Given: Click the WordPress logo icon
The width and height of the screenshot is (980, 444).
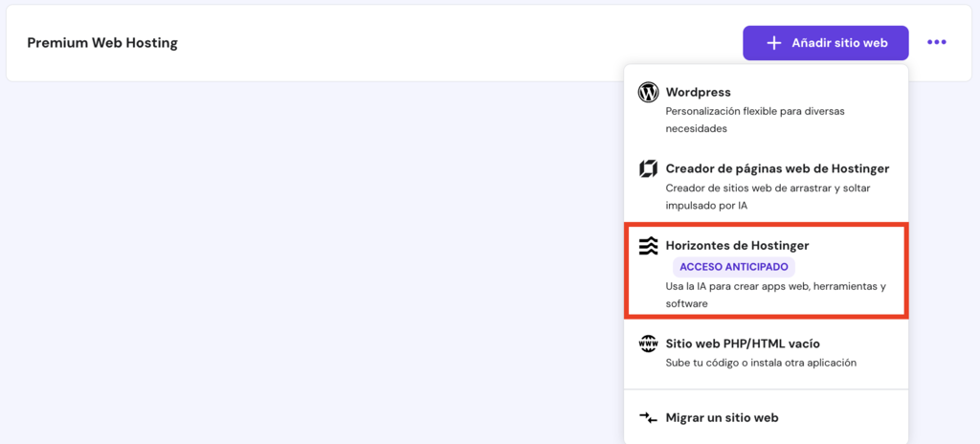Looking at the screenshot, I should click(648, 93).
